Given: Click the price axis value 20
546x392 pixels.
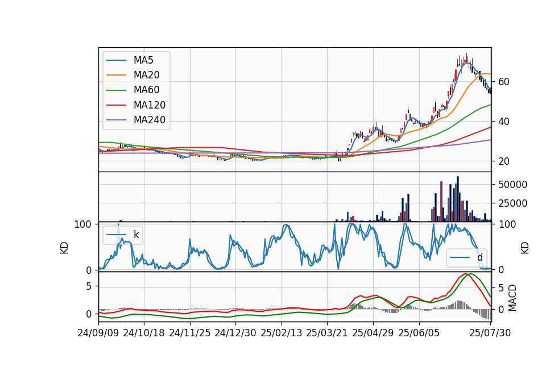Looking at the screenshot, I should tap(504, 161).
